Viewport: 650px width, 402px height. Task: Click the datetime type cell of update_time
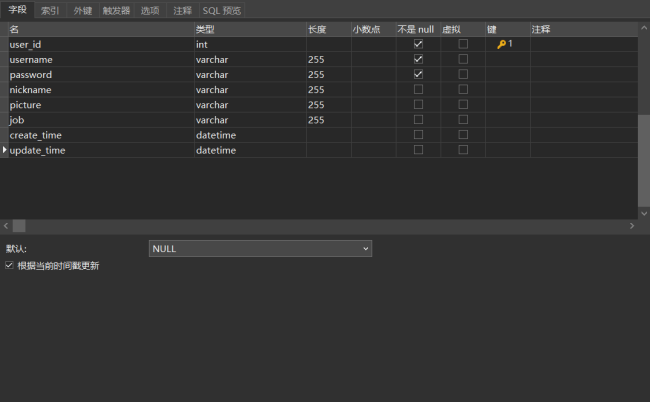250,150
